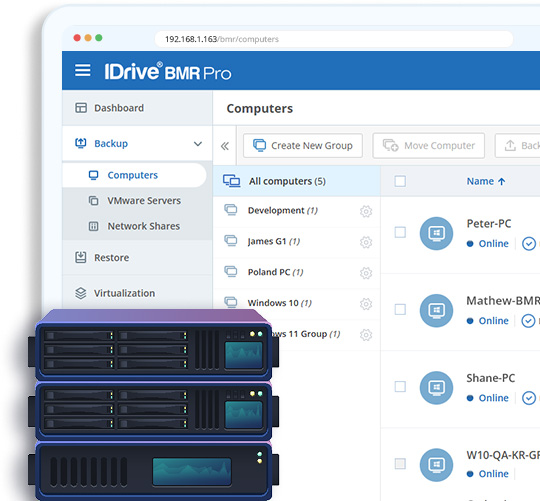This screenshot has width=540, height=501.
Task: Click the Poland PC group monitor icon
Action: pos(231,271)
